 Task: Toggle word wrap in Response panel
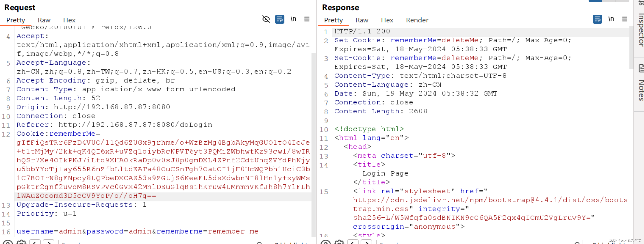coord(597,19)
